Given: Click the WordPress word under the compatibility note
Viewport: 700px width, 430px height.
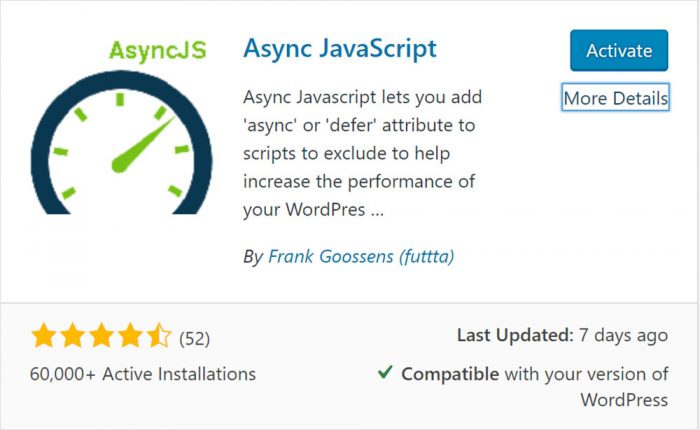Looking at the screenshot, I should pos(624,400).
